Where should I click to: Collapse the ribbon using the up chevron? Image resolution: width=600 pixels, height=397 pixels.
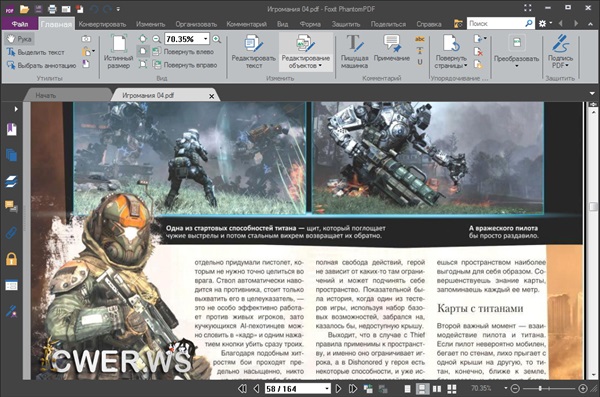[590, 24]
